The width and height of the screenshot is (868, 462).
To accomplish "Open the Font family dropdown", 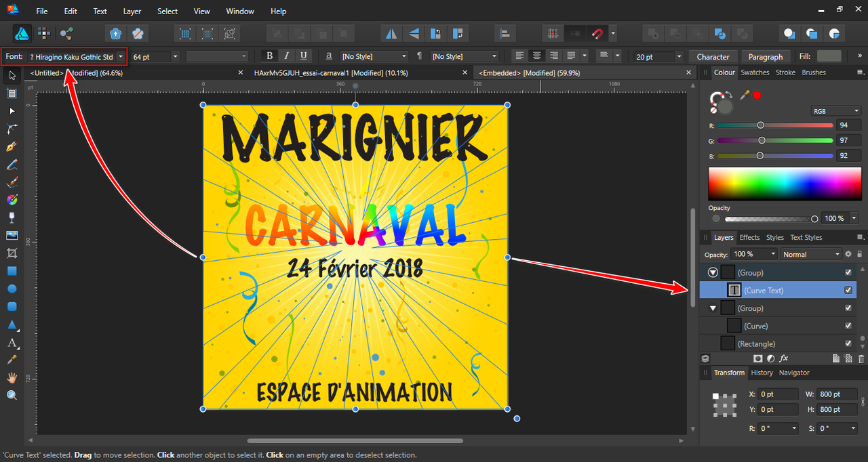I will pyautogui.click(x=121, y=57).
